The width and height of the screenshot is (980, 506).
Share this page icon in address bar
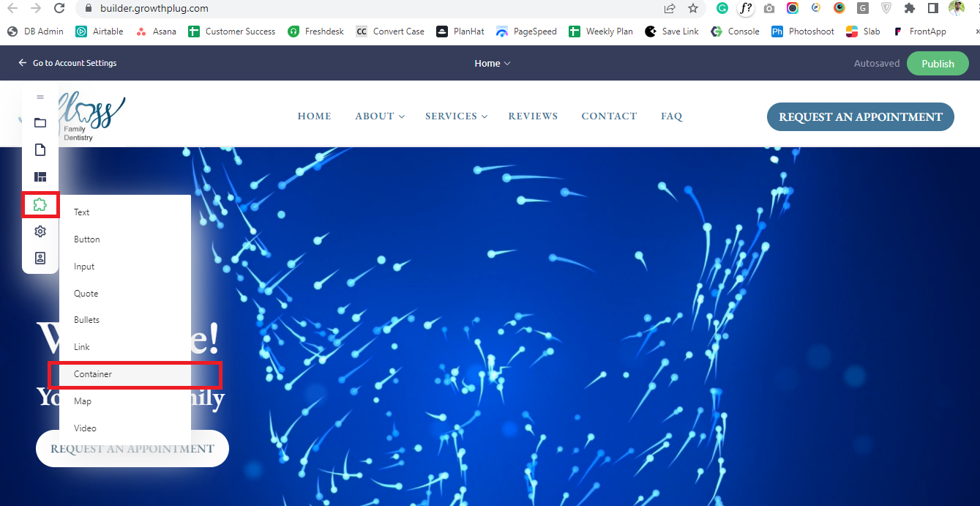point(670,9)
